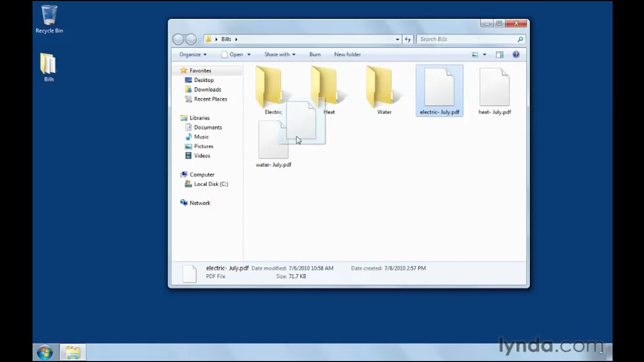Click the New folder button

347,54
